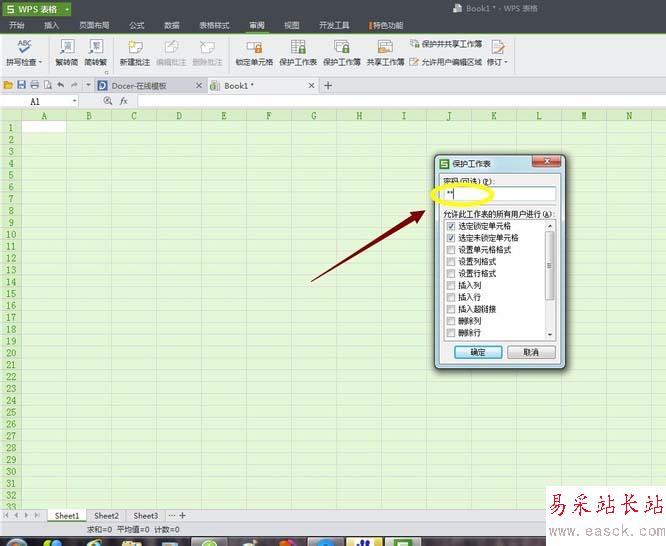Click the permissions list scrollbar thumb
The image size is (666, 546).
(550, 266)
